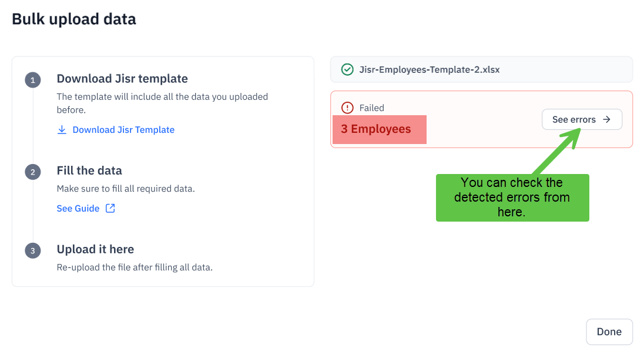Open the Download Jisr Template link
Image resolution: width=644 pixels, height=348 pixels.
click(x=123, y=130)
